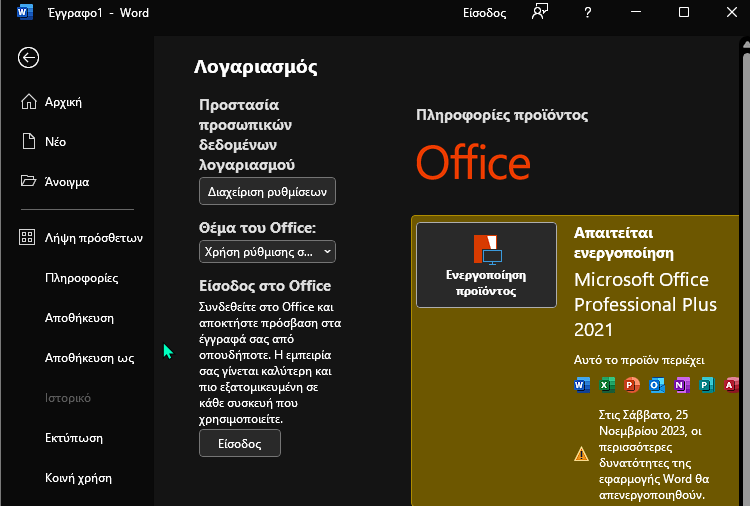The width and height of the screenshot is (750, 506).
Task: Click the Ενεργοποίηση προϊόντος button
Action: click(486, 265)
